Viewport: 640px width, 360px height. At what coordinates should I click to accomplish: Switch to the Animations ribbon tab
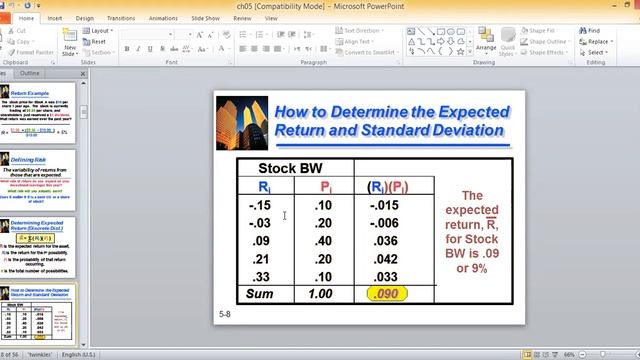point(163,18)
